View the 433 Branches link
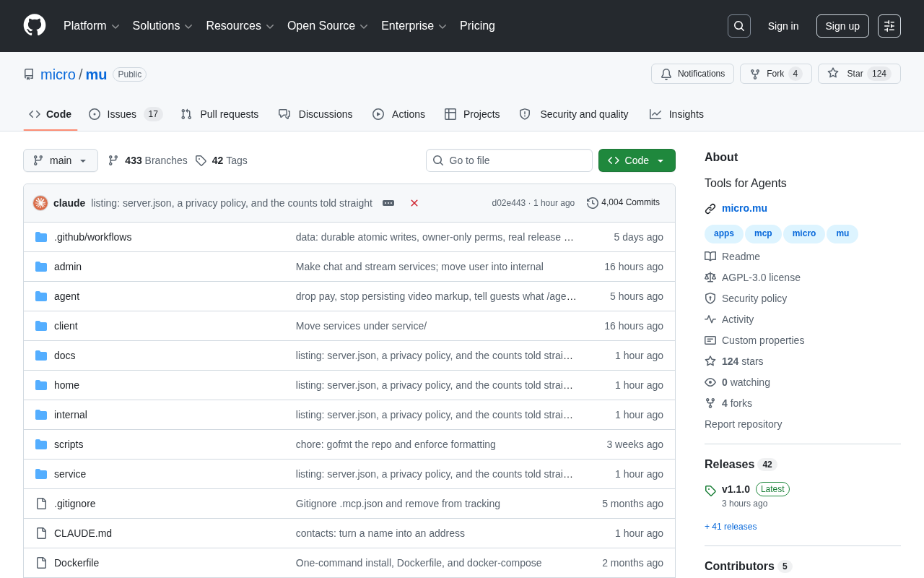Viewport: 924px width, 578px height. click(148, 160)
